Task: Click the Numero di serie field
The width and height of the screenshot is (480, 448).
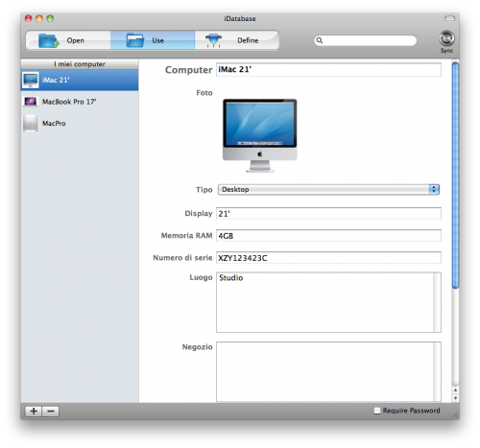Action: click(328, 258)
